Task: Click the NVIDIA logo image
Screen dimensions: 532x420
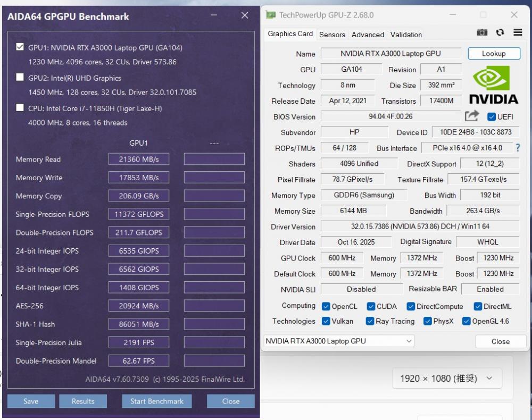Action: (x=493, y=85)
